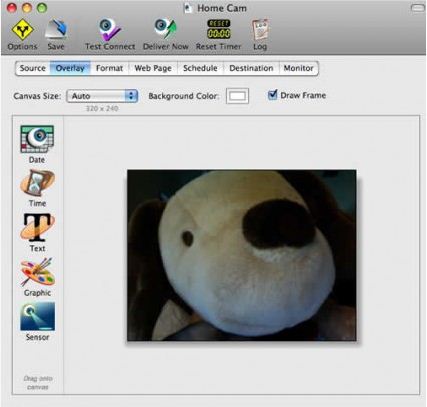Open the Options toolbar icon
The width and height of the screenshot is (427, 407).
(x=22, y=30)
